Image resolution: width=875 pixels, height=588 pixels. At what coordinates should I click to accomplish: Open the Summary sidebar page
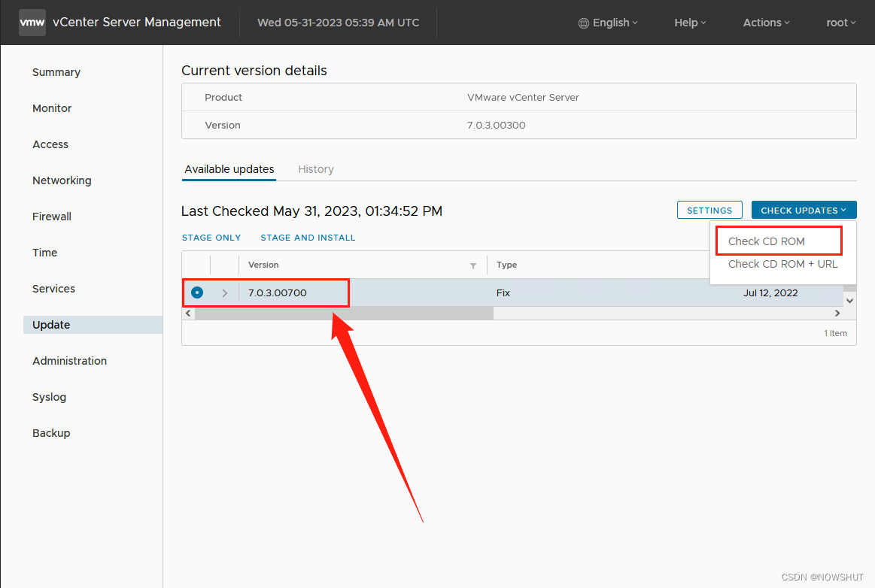tap(56, 72)
